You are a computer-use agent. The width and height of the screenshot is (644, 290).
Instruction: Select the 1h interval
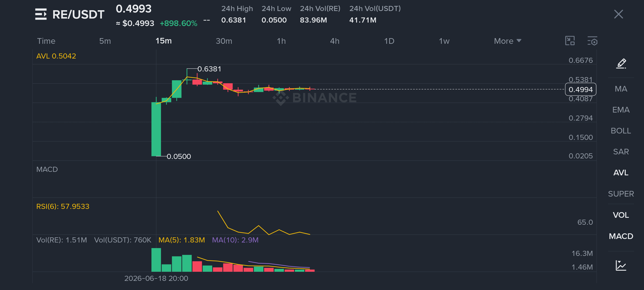click(x=281, y=41)
